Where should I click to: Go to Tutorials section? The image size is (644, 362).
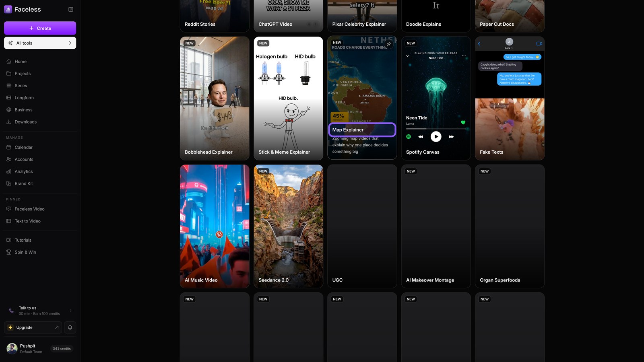coord(40,240)
